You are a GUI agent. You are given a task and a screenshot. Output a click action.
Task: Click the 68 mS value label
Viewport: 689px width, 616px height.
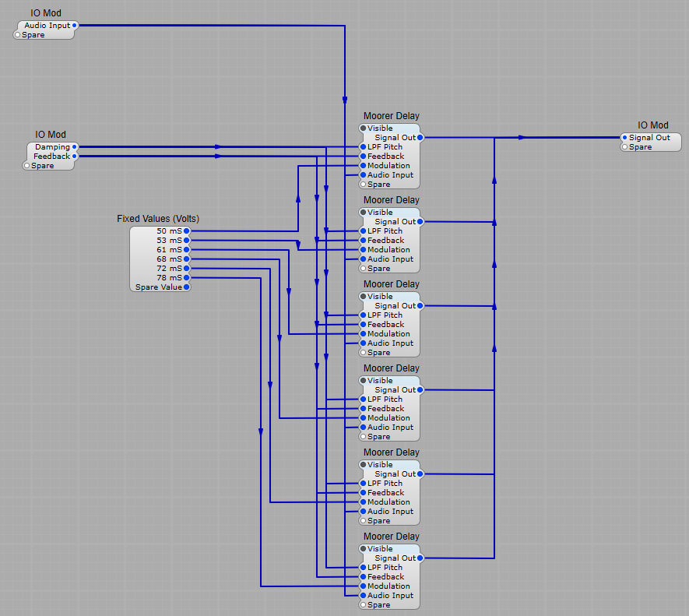pyautogui.click(x=168, y=259)
